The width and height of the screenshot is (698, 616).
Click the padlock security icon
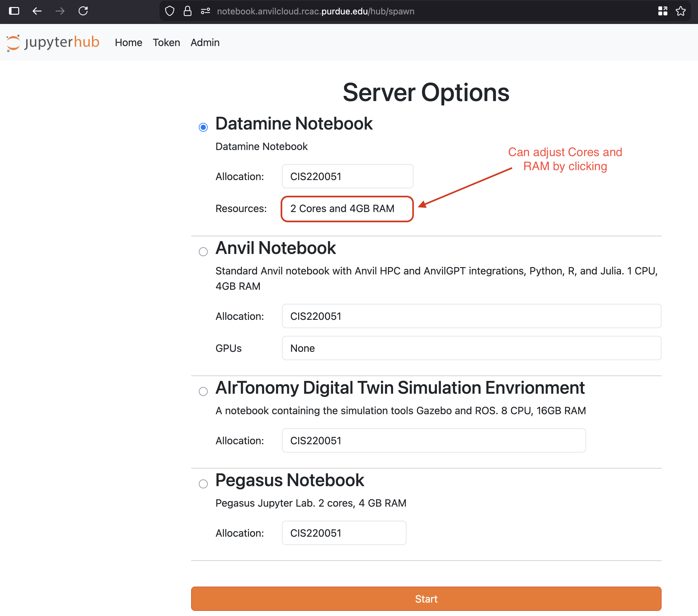[188, 11]
